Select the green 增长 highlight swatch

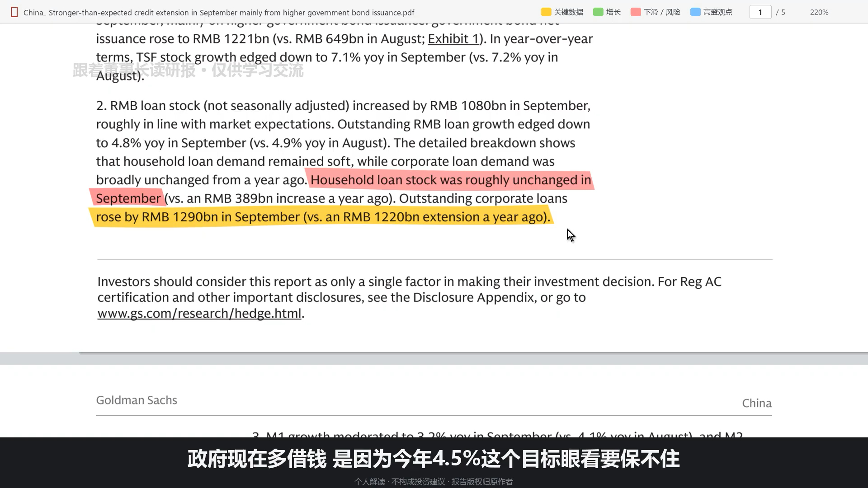coord(598,12)
